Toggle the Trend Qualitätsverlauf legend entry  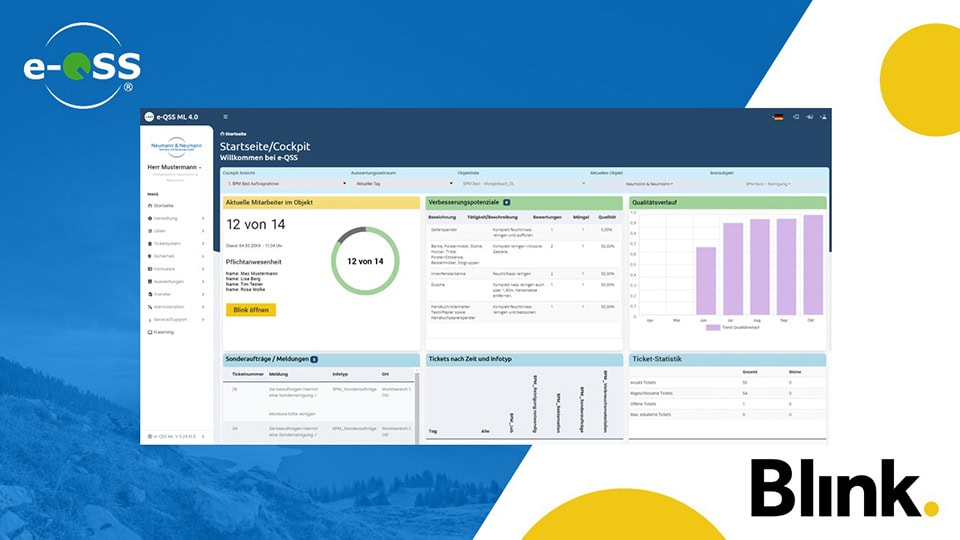coord(727,327)
